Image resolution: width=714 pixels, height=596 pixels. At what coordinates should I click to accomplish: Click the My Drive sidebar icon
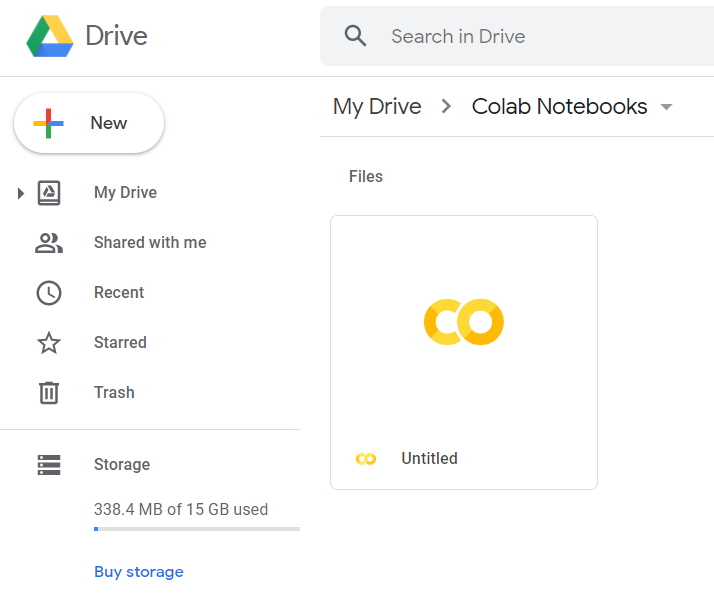49,193
